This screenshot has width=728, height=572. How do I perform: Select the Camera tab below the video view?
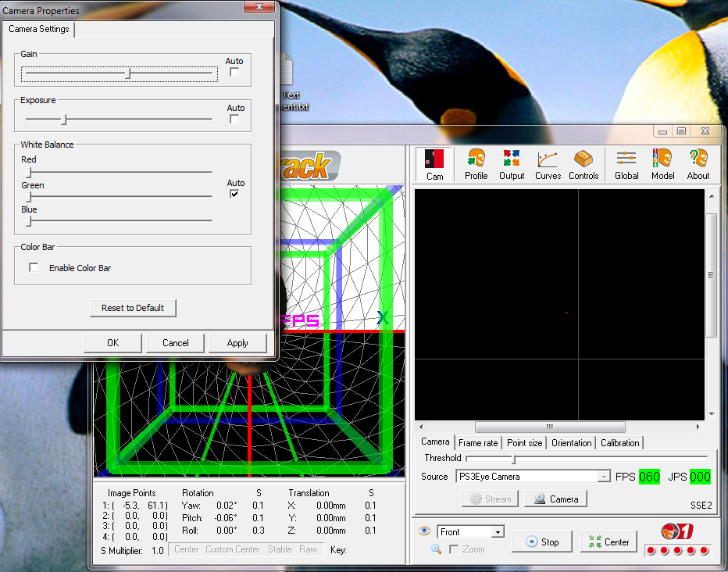(x=435, y=442)
